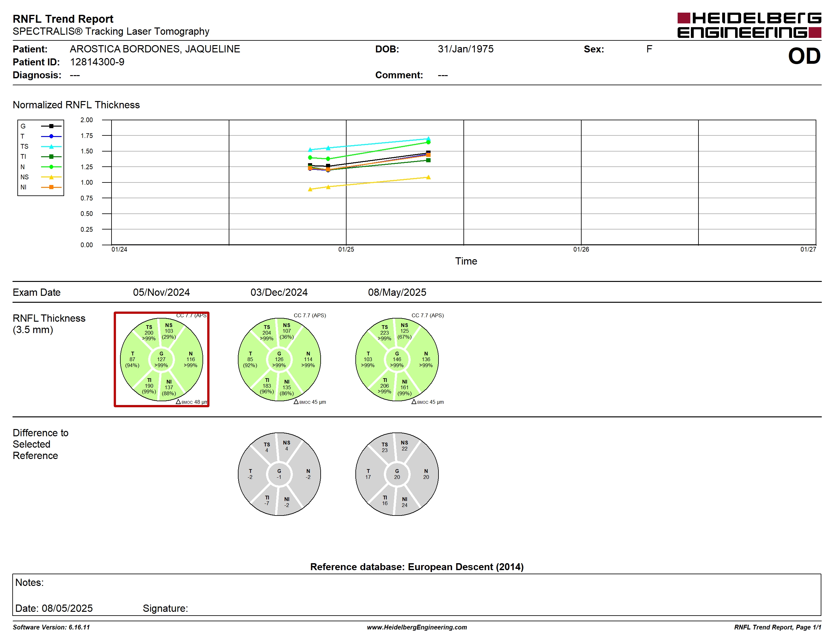Click the NS yellow legend marker
834x644 pixels.
point(51,177)
